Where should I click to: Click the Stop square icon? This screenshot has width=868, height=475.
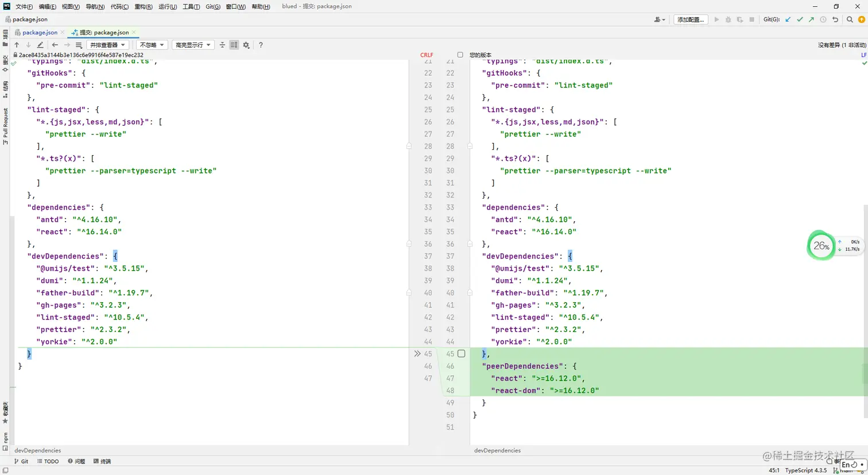(x=751, y=20)
